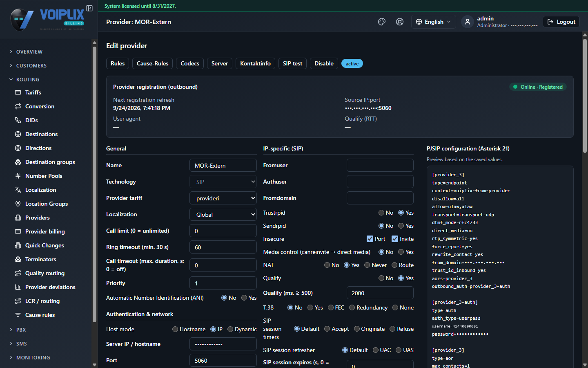The height and width of the screenshot is (368, 588).
Task: Click the Conversion arrows icon in sidebar
Action: [x=18, y=106]
